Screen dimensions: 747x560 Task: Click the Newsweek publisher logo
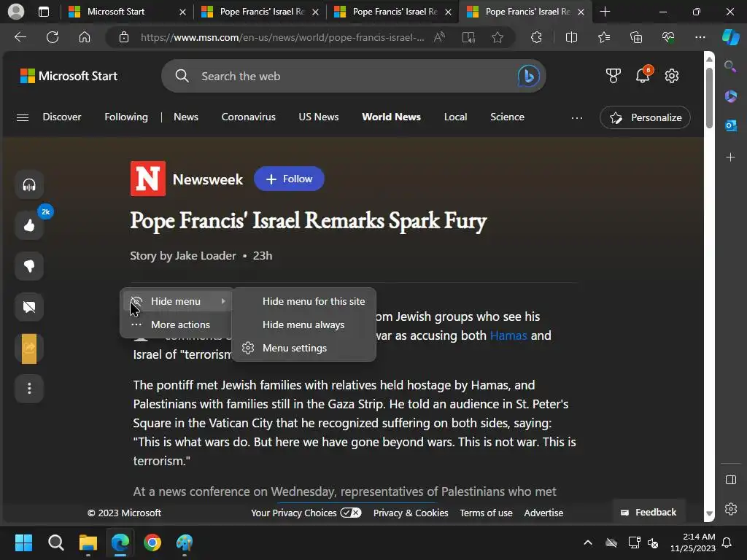(x=148, y=179)
